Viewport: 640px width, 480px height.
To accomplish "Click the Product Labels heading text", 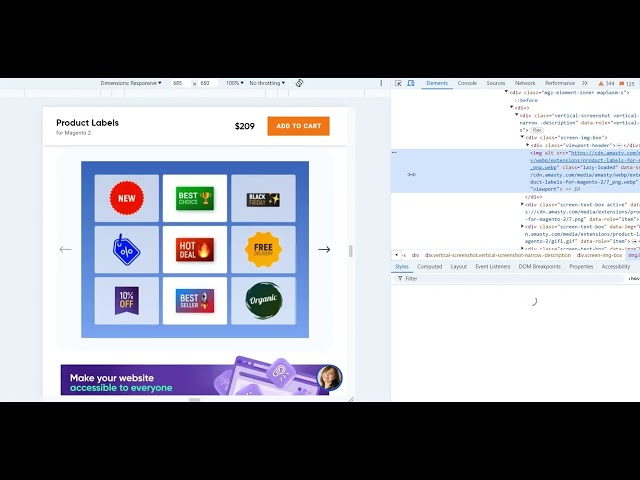I will tap(87, 123).
